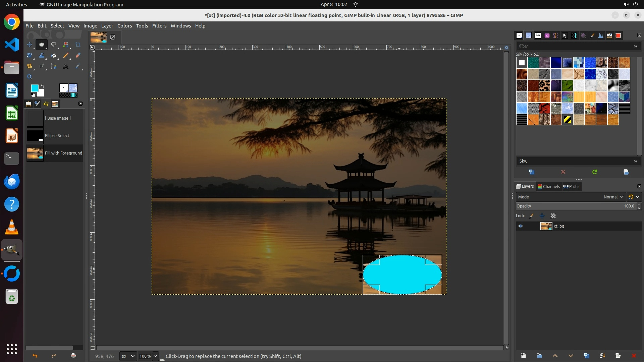Toggle lock pixels paintbrush icon
The height and width of the screenshot is (362, 644).
click(x=531, y=216)
